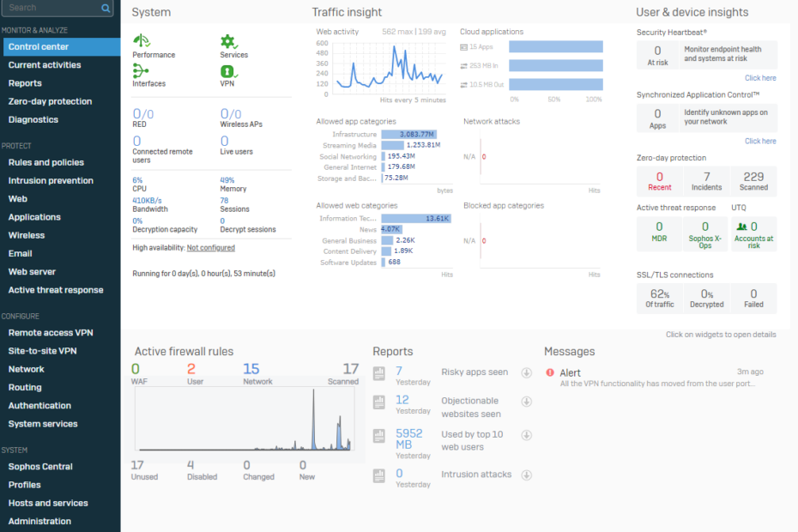The image size is (798, 532).
Task: Open the 0 Failed SSL/TLS tile
Action: (x=753, y=299)
